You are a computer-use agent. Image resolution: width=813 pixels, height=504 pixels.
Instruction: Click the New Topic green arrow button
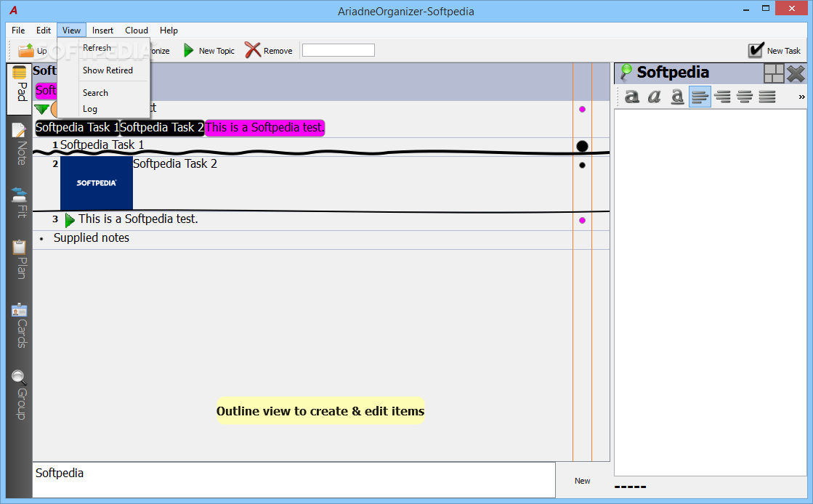209,51
